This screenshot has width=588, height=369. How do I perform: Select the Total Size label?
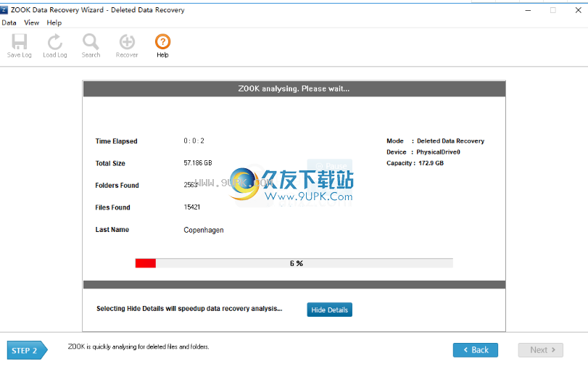tap(110, 164)
